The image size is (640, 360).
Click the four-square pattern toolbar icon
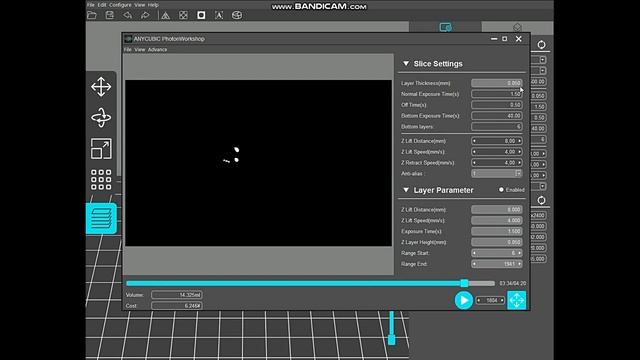183,16
